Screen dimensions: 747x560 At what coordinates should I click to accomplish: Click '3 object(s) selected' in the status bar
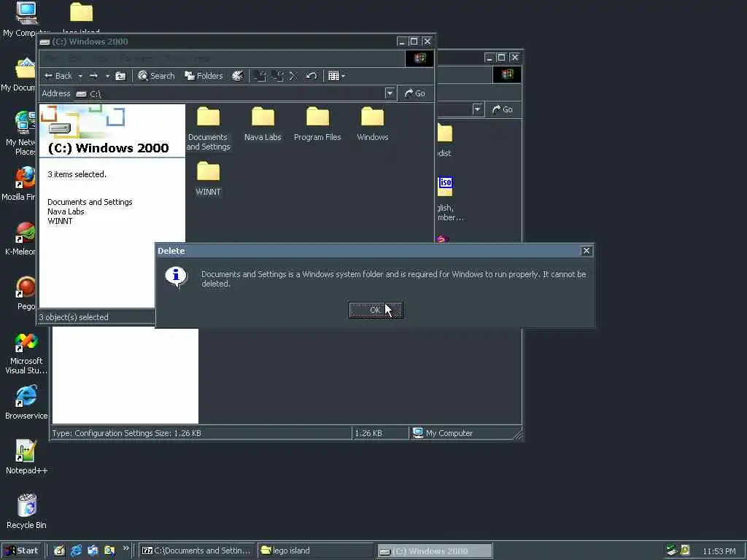pyautogui.click(x=74, y=317)
